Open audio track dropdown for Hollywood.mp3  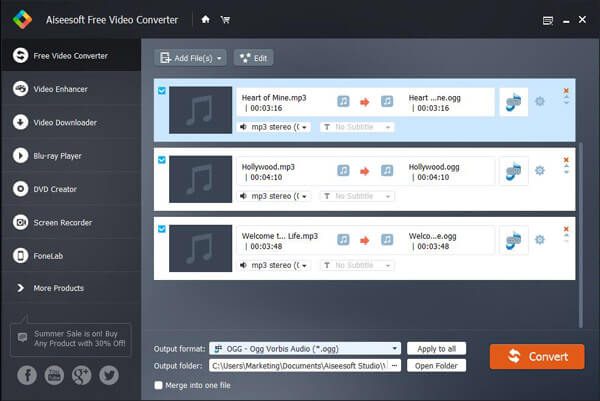tap(274, 196)
